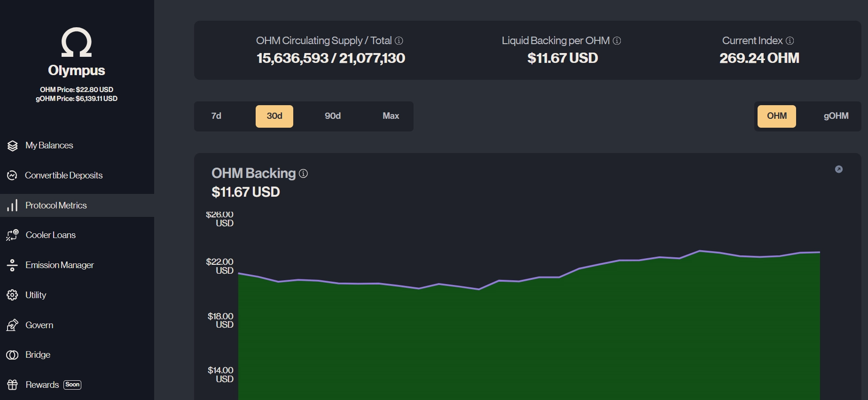Click the Utility gear icon
Screen dimensions: 868x400
click(x=12, y=295)
